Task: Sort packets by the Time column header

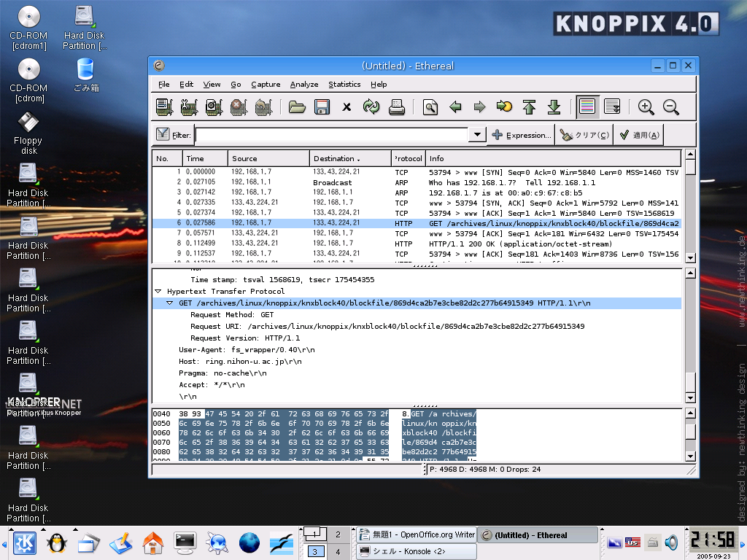Action: click(205, 158)
